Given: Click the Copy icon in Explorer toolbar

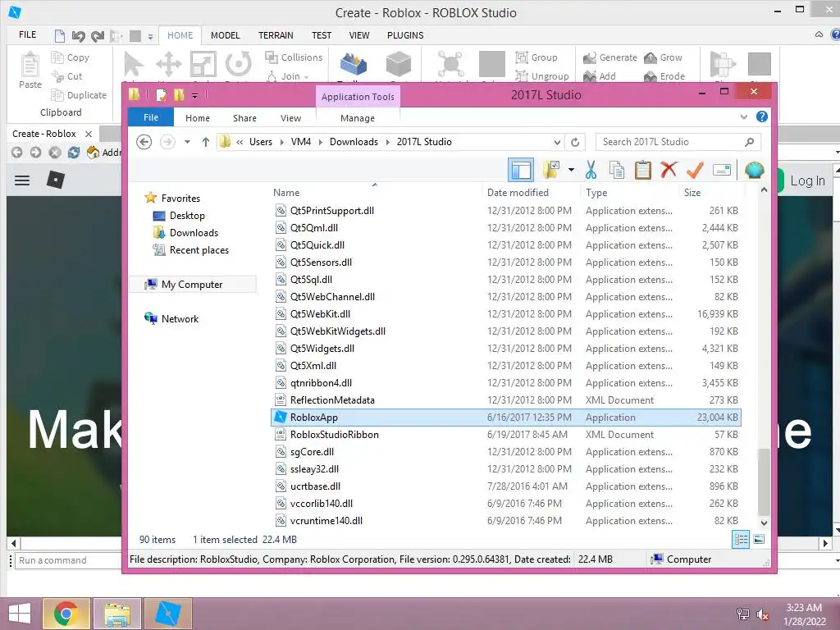Looking at the screenshot, I should tap(617, 171).
